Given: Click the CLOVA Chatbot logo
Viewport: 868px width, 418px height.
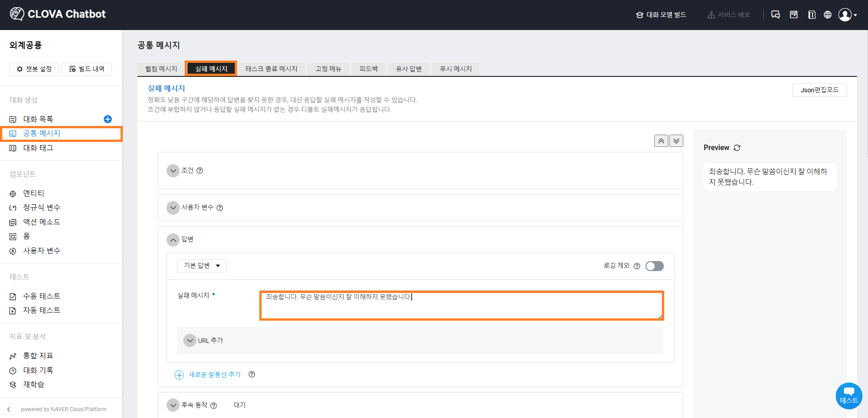Looking at the screenshot, I should tap(58, 14).
